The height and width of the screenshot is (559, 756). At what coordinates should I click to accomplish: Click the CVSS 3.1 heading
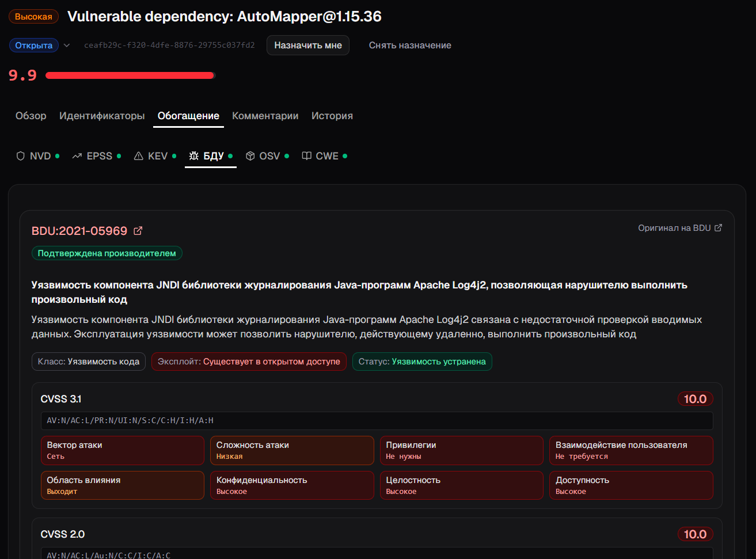(x=61, y=399)
